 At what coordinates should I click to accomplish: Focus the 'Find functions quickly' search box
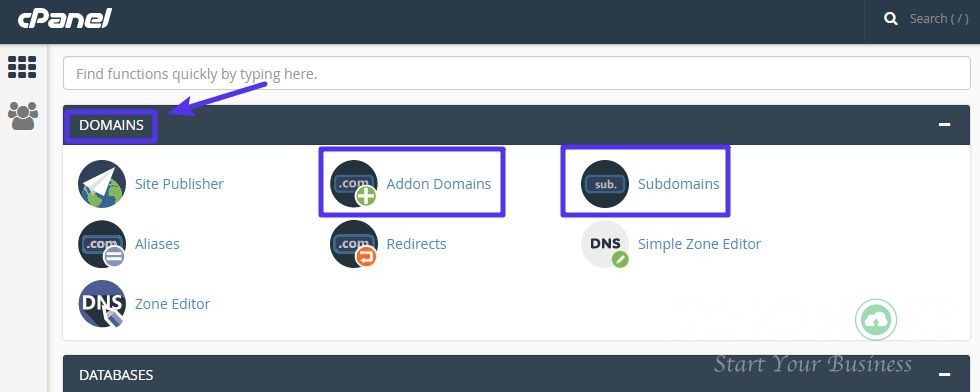pyautogui.click(x=516, y=74)
